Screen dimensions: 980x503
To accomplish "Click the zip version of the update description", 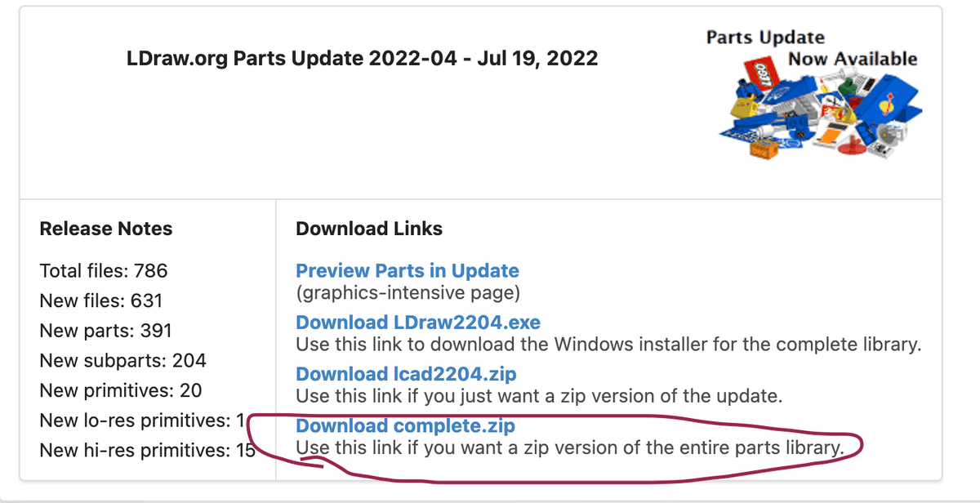I will click(x=539, y=396).
